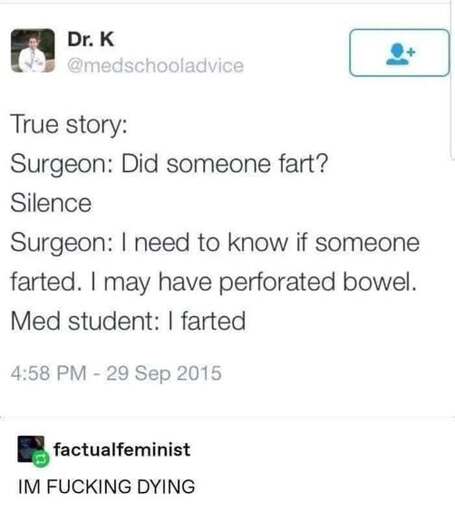Click the word "Silence" in the tweet
The image size is (455, 512).
[51, 203]
